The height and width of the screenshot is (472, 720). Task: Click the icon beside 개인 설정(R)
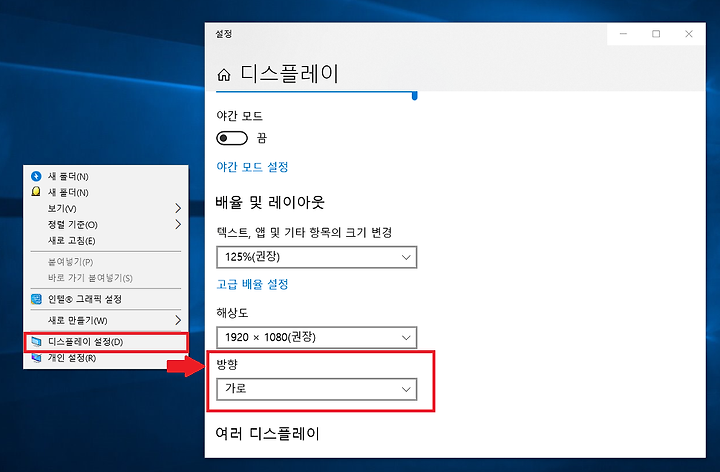click(x=36, y=358)
